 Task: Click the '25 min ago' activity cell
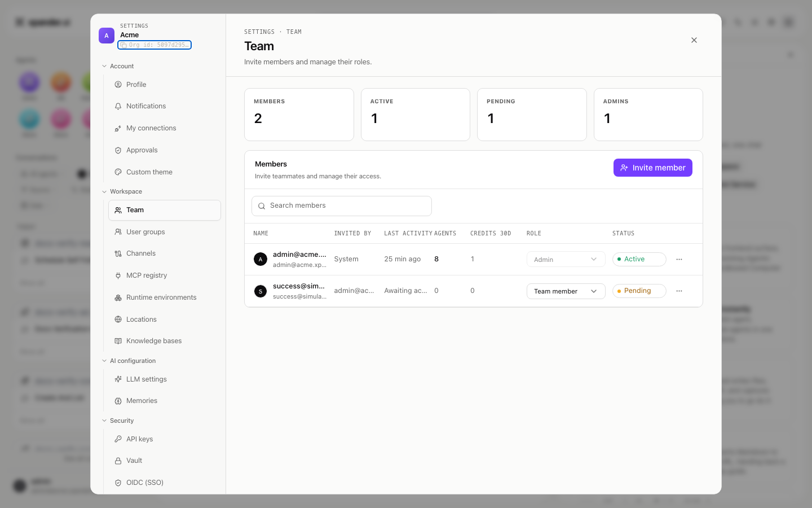(403, 259)
